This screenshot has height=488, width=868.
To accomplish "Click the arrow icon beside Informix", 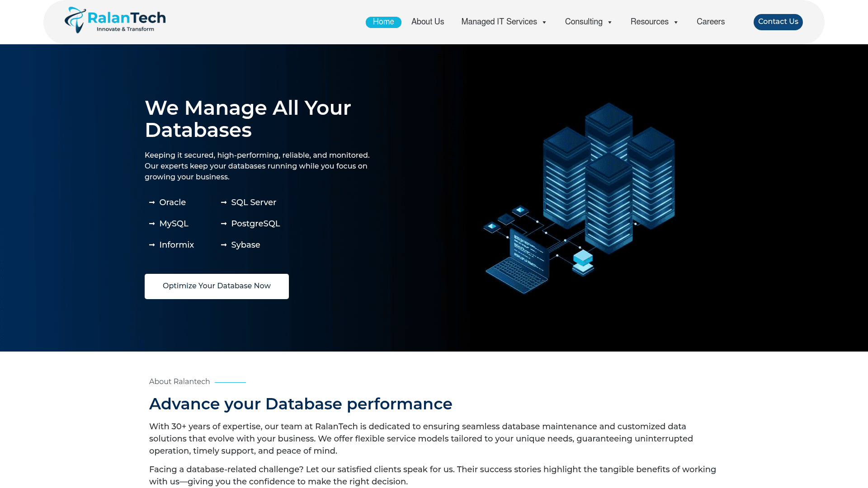I will pos(152,245).
